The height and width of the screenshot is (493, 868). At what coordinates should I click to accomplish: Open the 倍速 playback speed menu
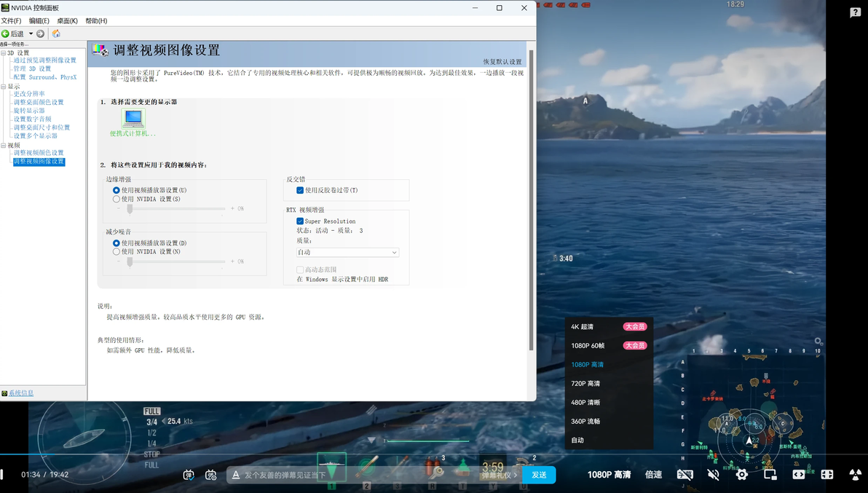(x=654, y=475)
